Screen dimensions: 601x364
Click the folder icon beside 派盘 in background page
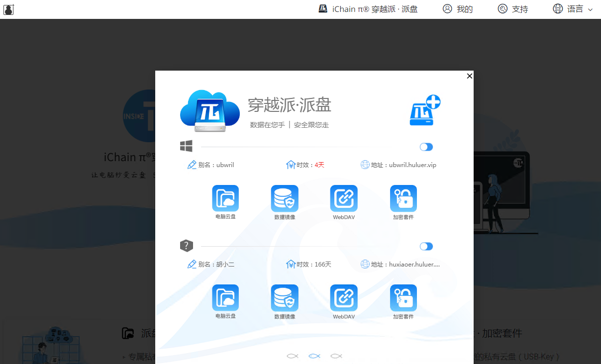point(128,333)
